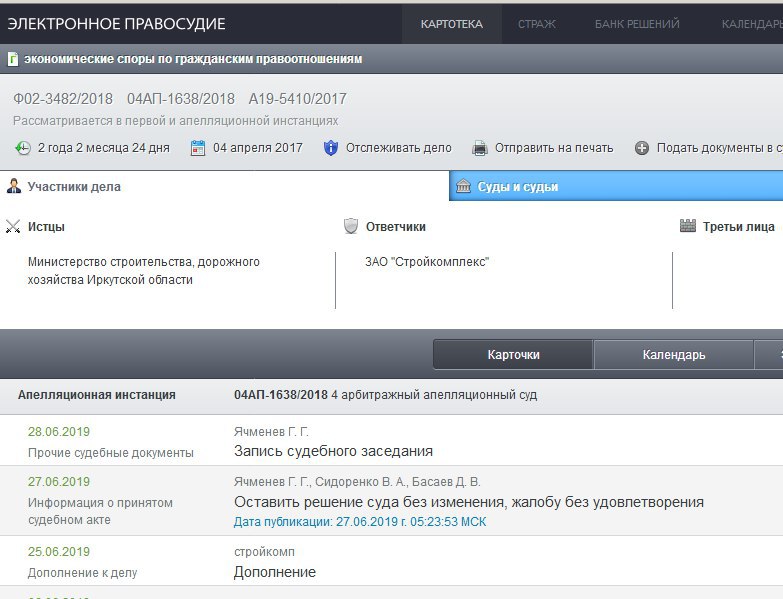Image resolution: width=783 pixels, height=599 pixels.
Task: Switch to Суды и судьи tab
Action: point(616,186)
